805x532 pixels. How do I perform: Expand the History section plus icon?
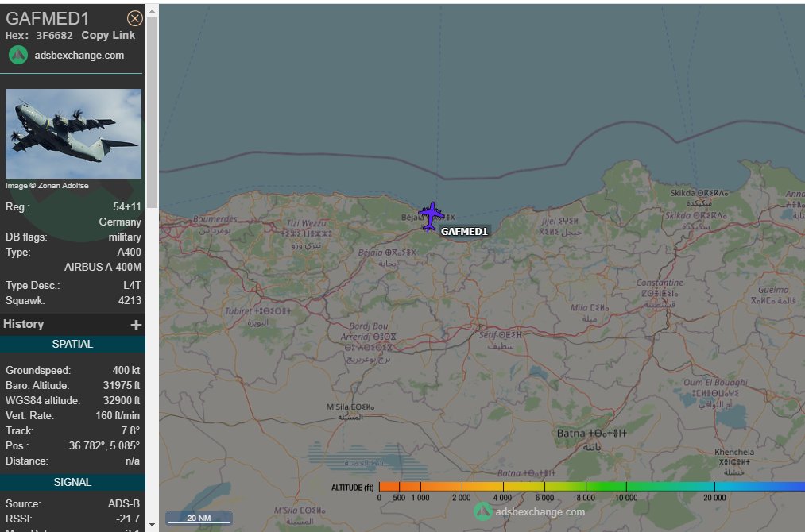(136, 325)
